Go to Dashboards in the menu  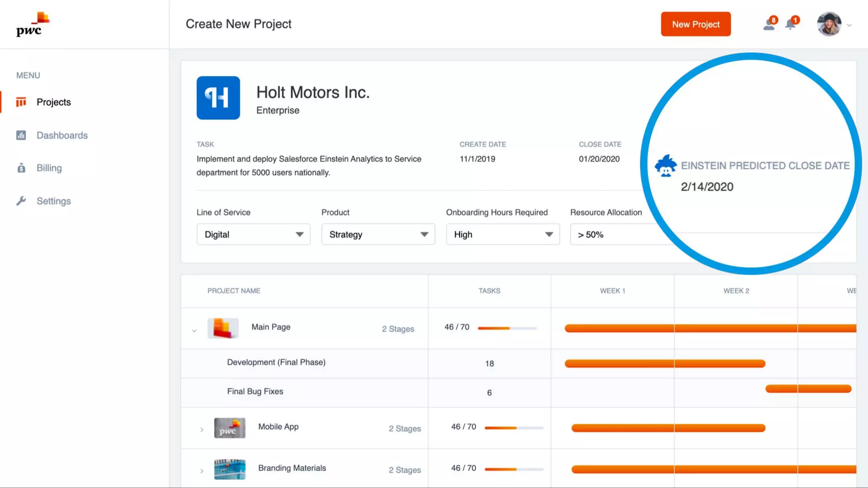pyautogui.click(x=62, y=136)
